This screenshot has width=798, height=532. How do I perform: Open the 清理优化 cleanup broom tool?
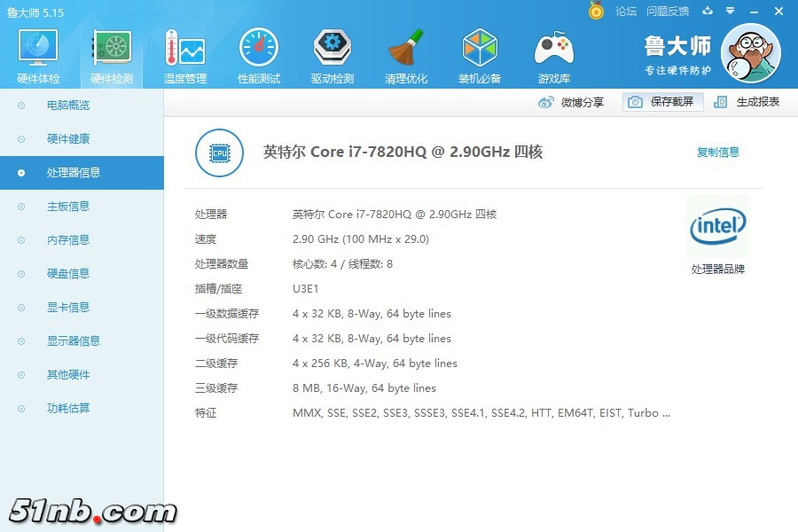coord(406,56)
